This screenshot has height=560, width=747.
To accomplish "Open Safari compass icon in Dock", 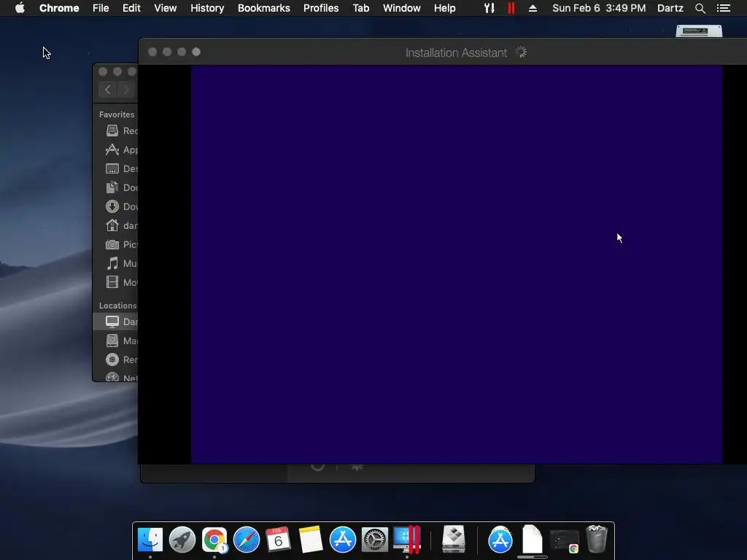I will click(x=247, y=540).
